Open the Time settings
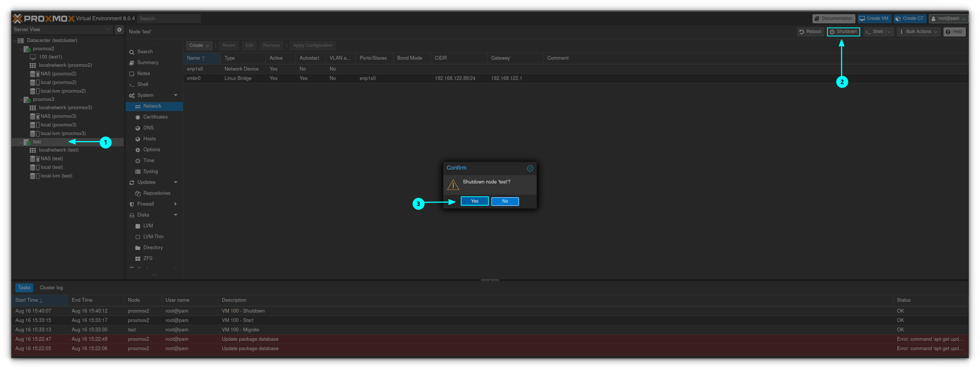This screenshot has width=980, height=370. click(x=148, y=161)
